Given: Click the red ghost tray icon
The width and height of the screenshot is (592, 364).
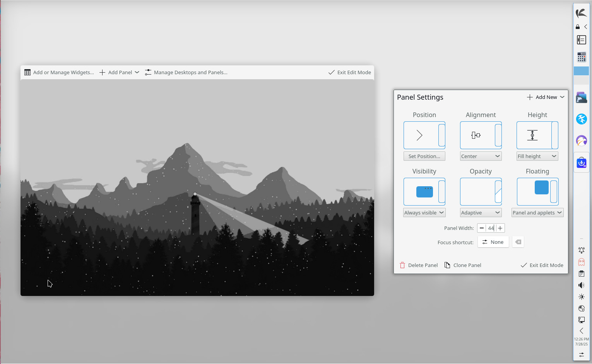Looking at the screenshot, I should [581, 262].
